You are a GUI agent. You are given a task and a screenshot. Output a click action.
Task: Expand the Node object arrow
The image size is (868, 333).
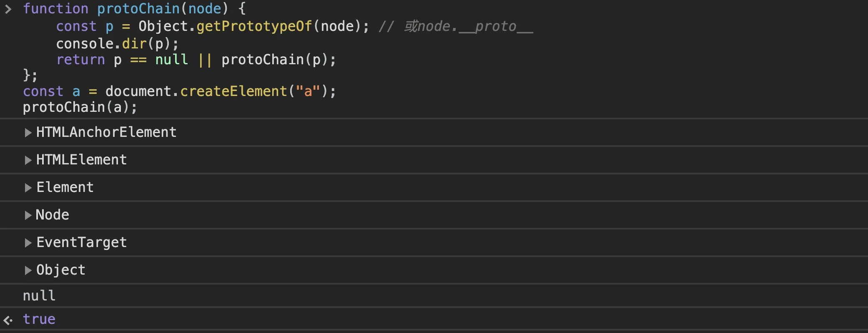(x=28, y=215)
